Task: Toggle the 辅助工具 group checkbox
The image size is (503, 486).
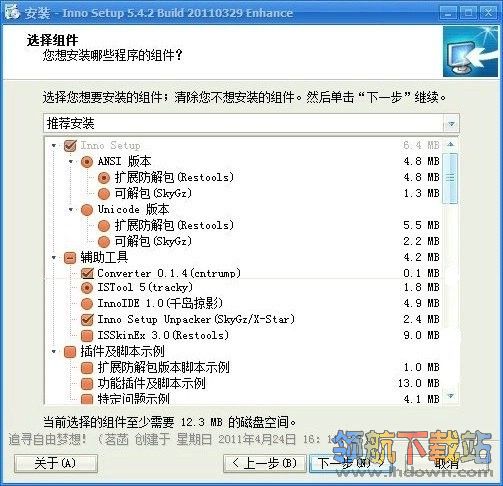Action: [x=70, y=258]
